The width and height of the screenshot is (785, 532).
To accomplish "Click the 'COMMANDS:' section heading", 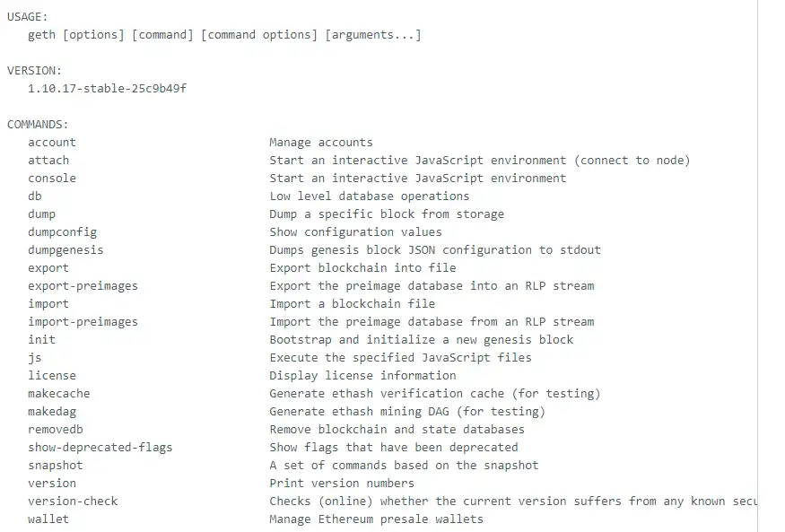I will pos(38,124).
